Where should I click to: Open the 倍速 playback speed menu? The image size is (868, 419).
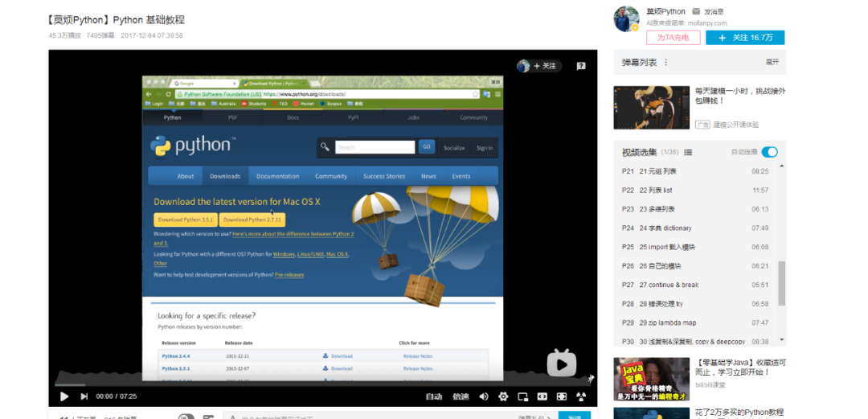pos(461,396)
